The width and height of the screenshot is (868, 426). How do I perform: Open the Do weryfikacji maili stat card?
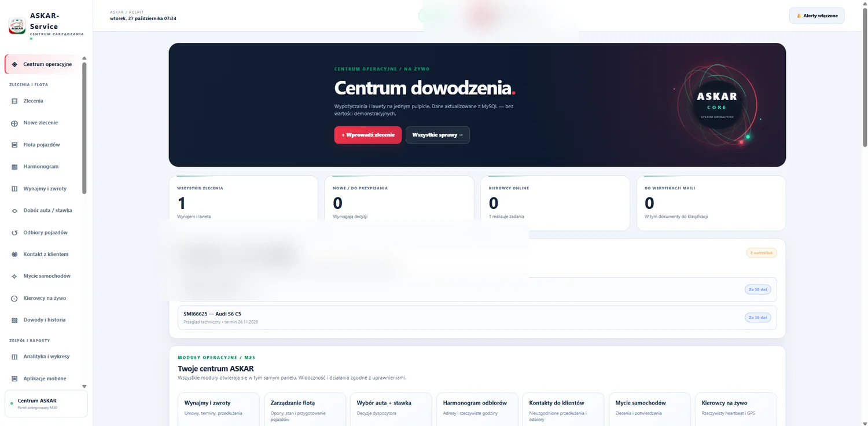click(711, 203)
